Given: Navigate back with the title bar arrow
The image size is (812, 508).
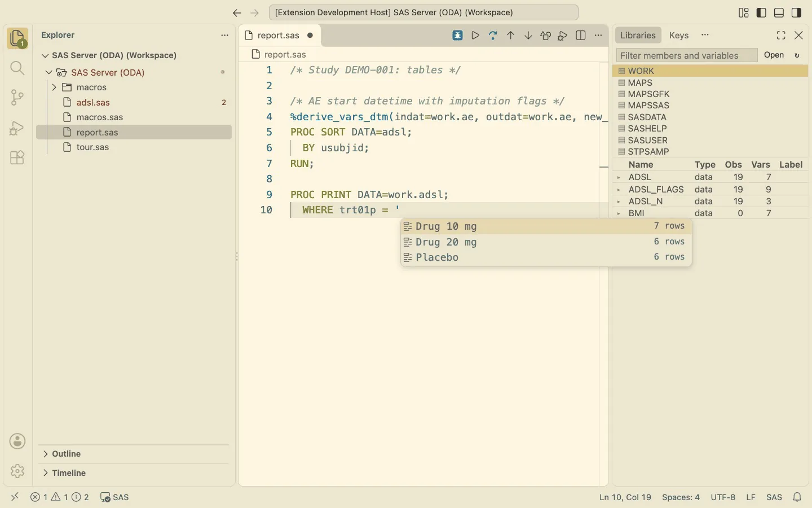Looking at the screenshot, I should tap(237, 12).
